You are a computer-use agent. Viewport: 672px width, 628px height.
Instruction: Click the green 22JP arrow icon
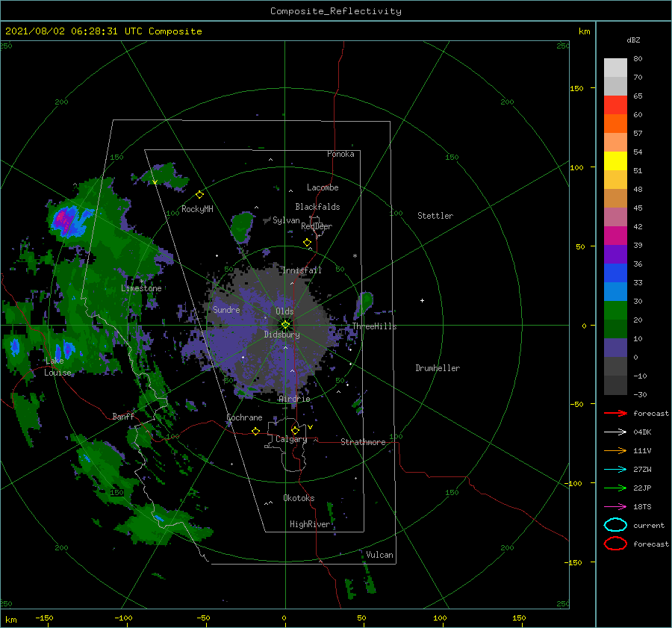615,488
